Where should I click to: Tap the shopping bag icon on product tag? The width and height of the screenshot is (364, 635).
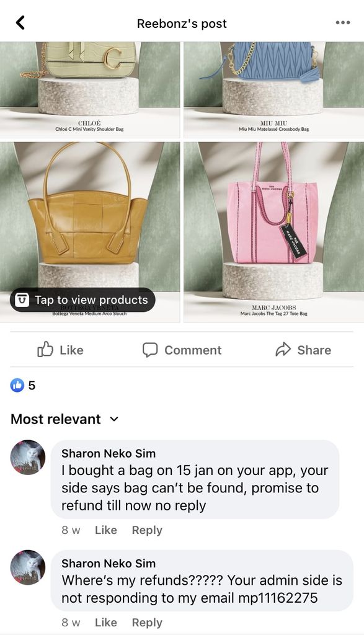point(22,300)
